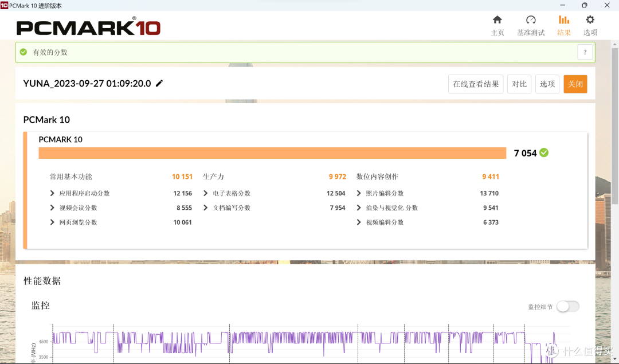
Task: Click the green valid-score check icon beside 7 054
Action: [x=544, y=153]
